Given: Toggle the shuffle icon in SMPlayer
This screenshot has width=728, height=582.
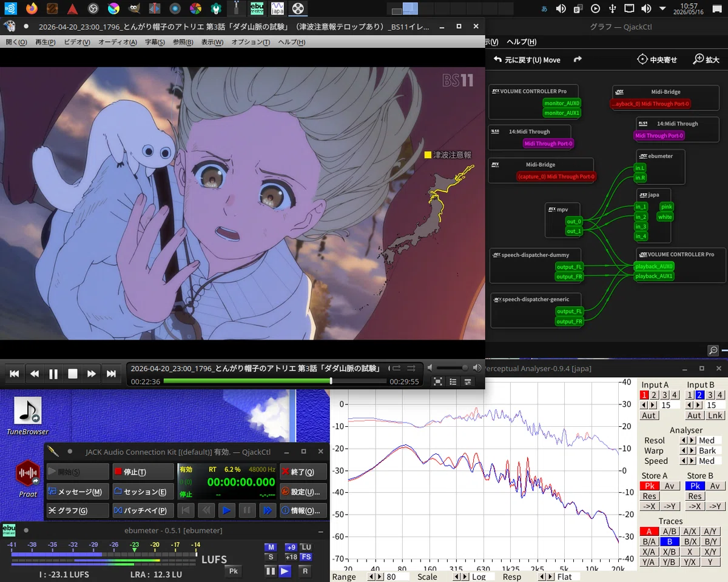Looking at the screenshot, I should coord(411,368).
